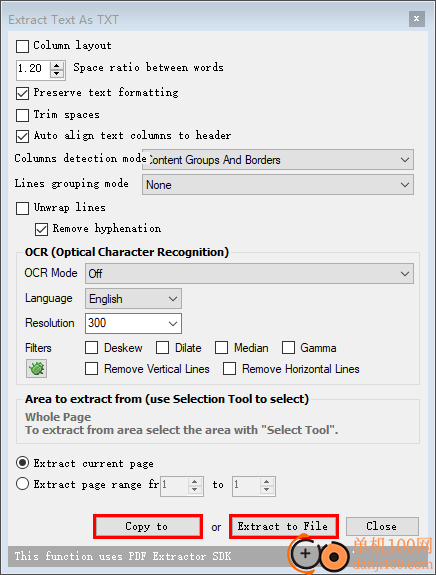Select Extract current page radio button
This screenshot has width=436, height=575.
click(22, 463)
